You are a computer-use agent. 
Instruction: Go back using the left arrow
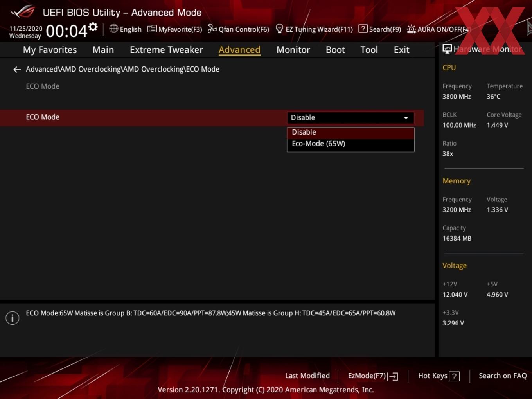[x=17, y=70]
